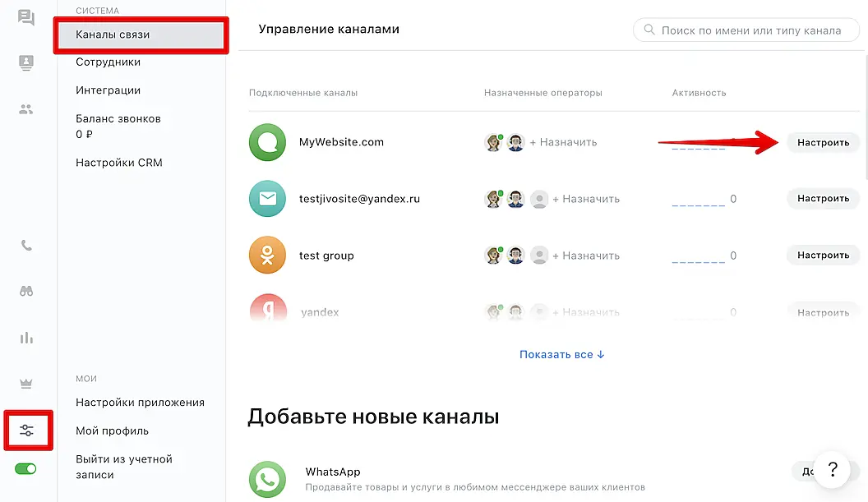
Task: Click the yandex channel name
Action: [x=320, y=312]
